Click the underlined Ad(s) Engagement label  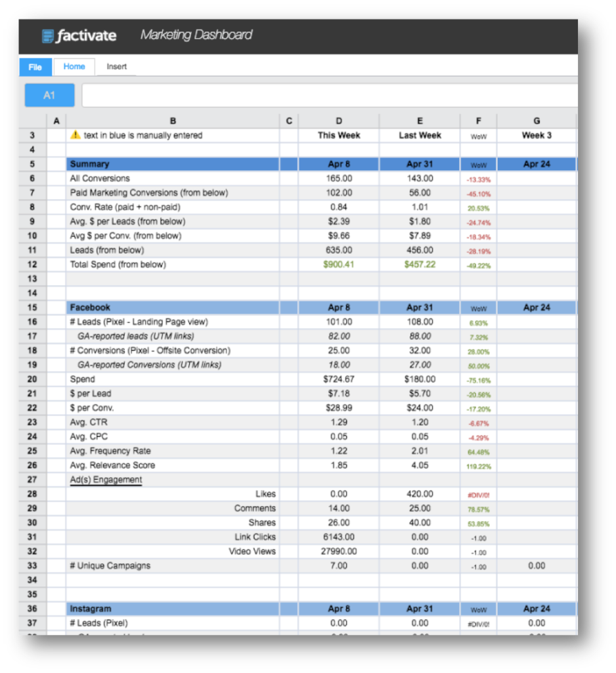(95, 478)
